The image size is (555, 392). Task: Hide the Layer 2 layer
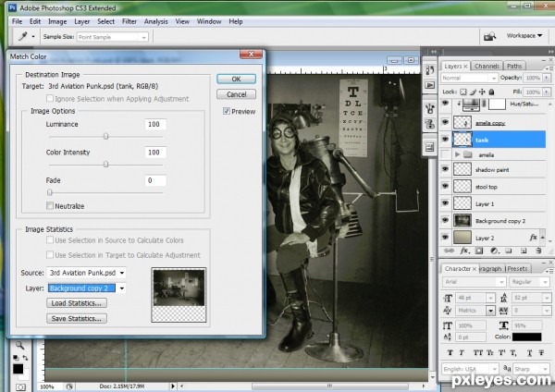point(445,237)
